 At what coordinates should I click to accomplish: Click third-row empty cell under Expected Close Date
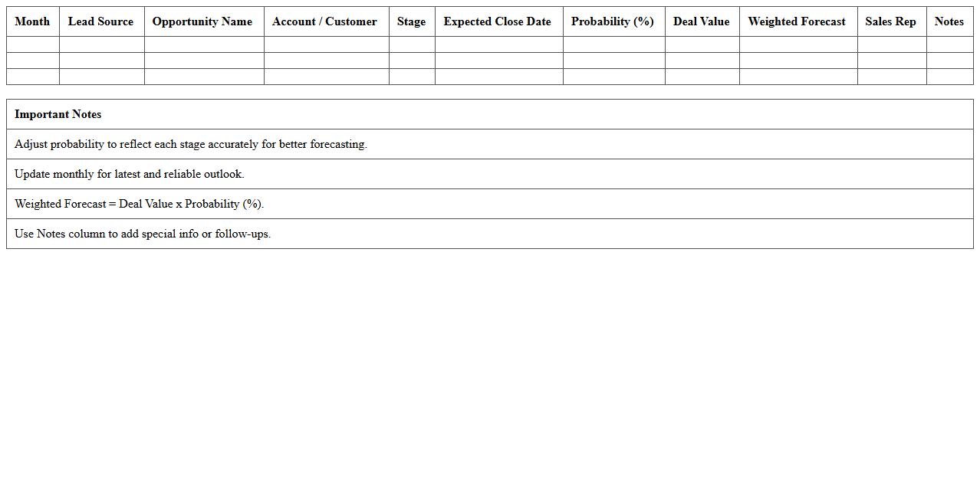click(x=498, y=77)
